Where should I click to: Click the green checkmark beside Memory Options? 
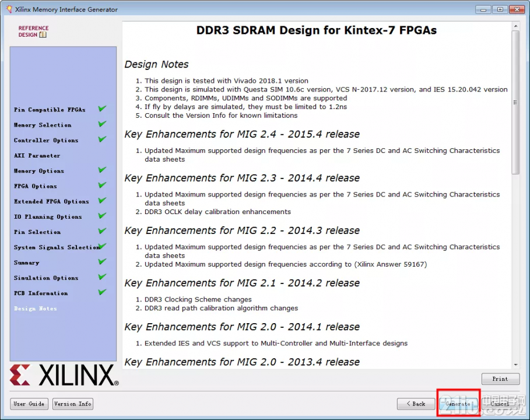[x=102, y=169]
